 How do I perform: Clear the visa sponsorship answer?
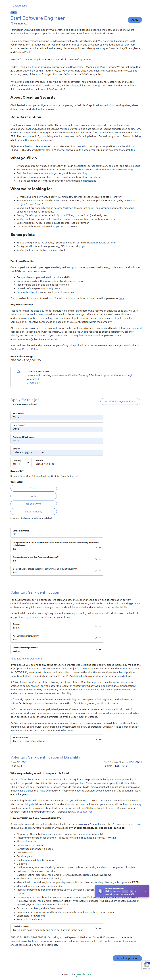pos(96,547)
